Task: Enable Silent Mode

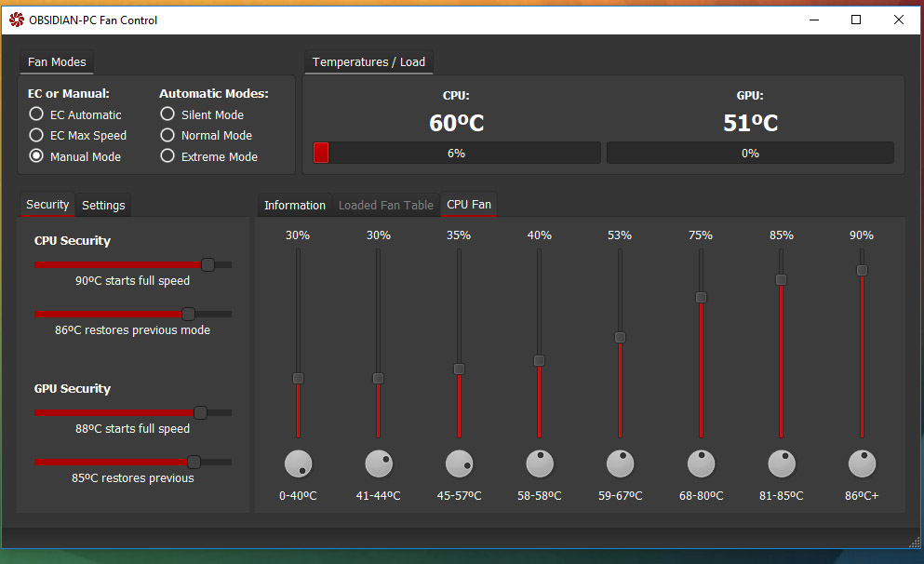Action: click(167, 114)
